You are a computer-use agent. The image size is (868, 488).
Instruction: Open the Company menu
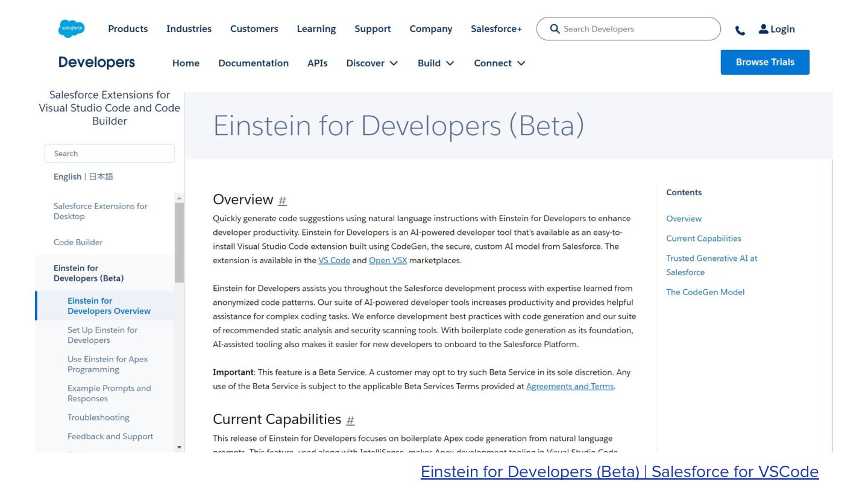pyautogui.click(x=431, y=28)
